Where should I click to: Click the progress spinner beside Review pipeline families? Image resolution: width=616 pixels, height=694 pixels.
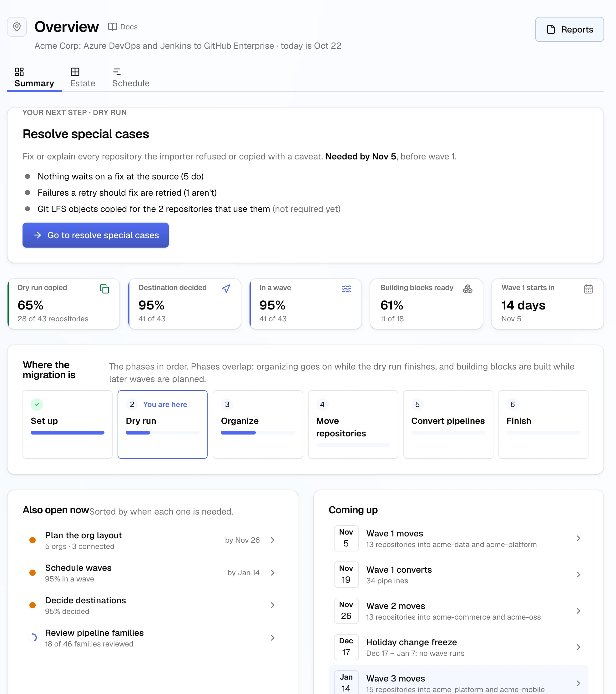coord(33,638)
